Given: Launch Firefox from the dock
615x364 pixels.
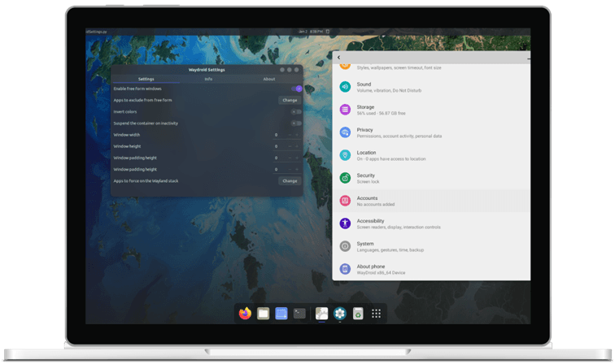Looking at the screenshot, I should coord(245,313).
